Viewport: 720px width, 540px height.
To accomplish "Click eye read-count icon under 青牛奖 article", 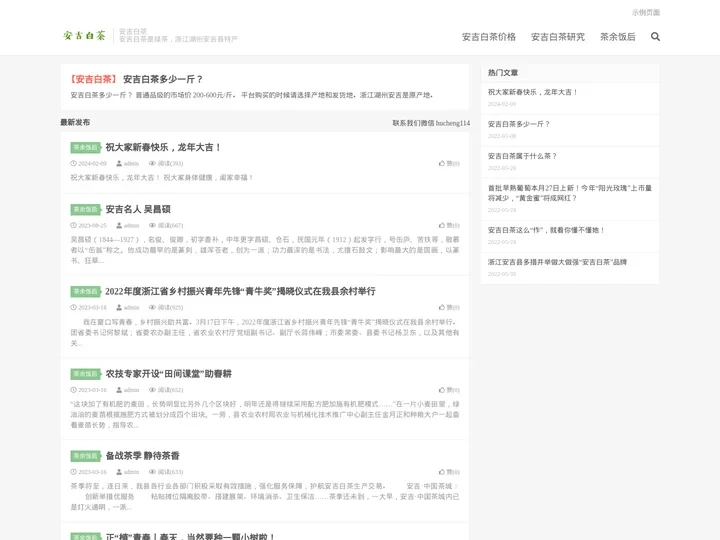I will (152, 307).
